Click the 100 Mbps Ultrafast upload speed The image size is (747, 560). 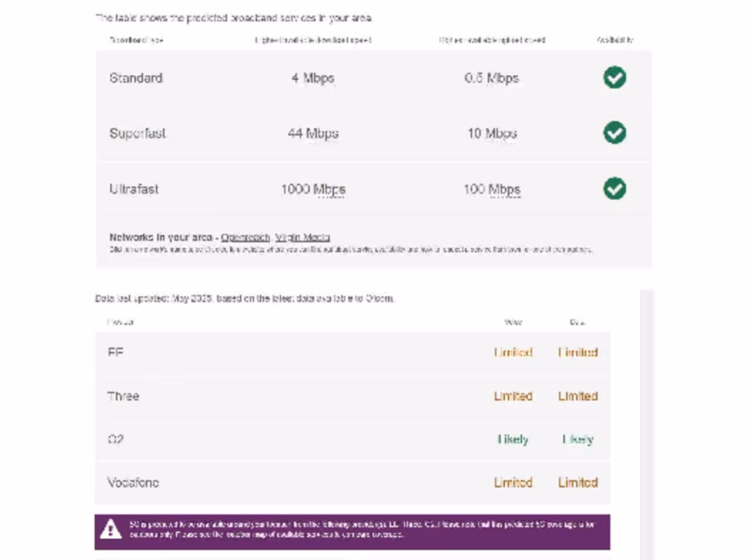492,190
